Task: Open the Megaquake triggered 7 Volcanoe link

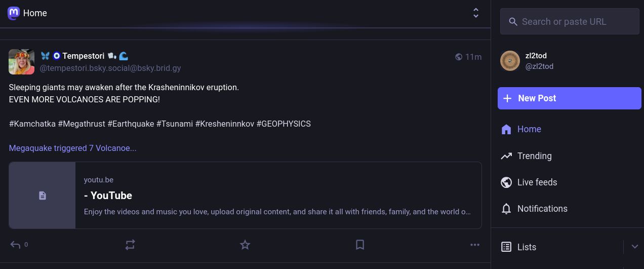Action: pos(72,148)
